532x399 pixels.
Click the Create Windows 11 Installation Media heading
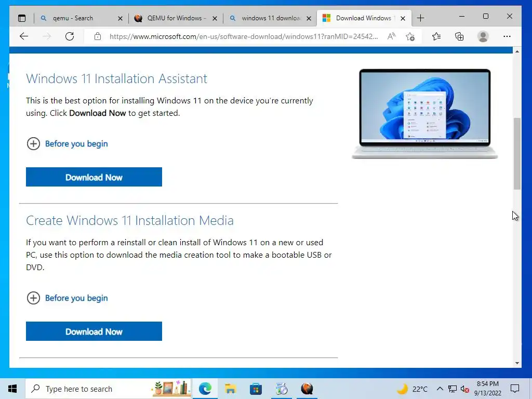[x=129, y=220]
